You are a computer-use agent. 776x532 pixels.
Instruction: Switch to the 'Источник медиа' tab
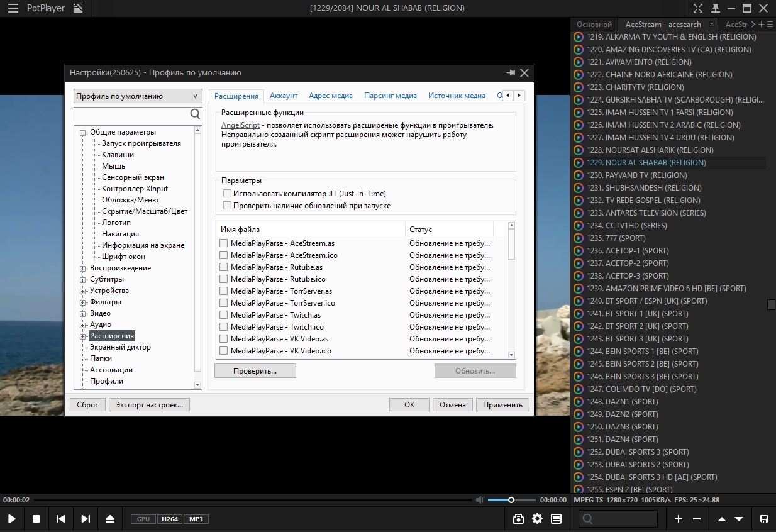click(457, 96)
